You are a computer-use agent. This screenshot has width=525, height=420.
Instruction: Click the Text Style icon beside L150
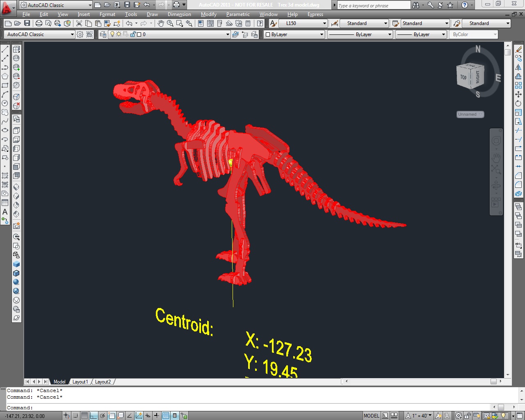274,23
